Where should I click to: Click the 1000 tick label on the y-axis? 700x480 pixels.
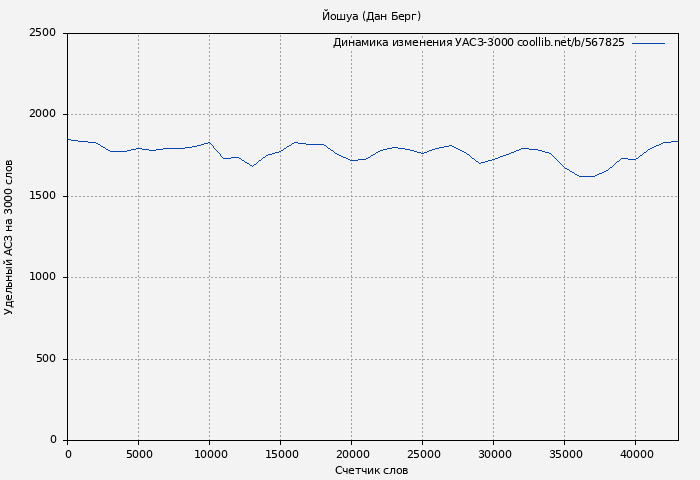coord(43,278)
